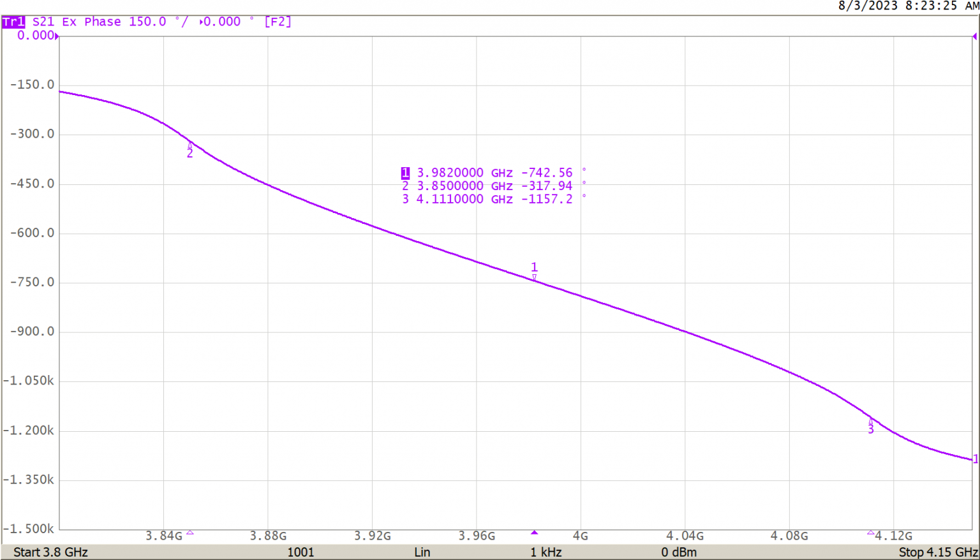Open the S21 measurement parameter label
This screenshot has width=980, height=560.
click(x=43, y=22)
